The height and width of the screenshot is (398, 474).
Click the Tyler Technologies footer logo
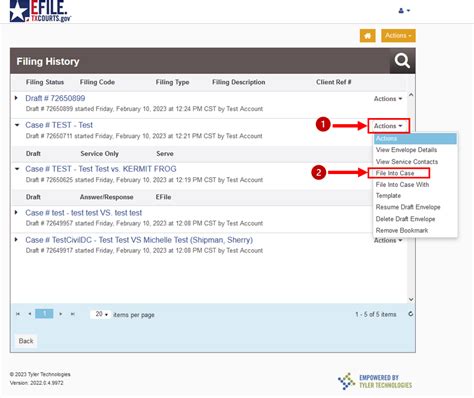pos(375,382)
